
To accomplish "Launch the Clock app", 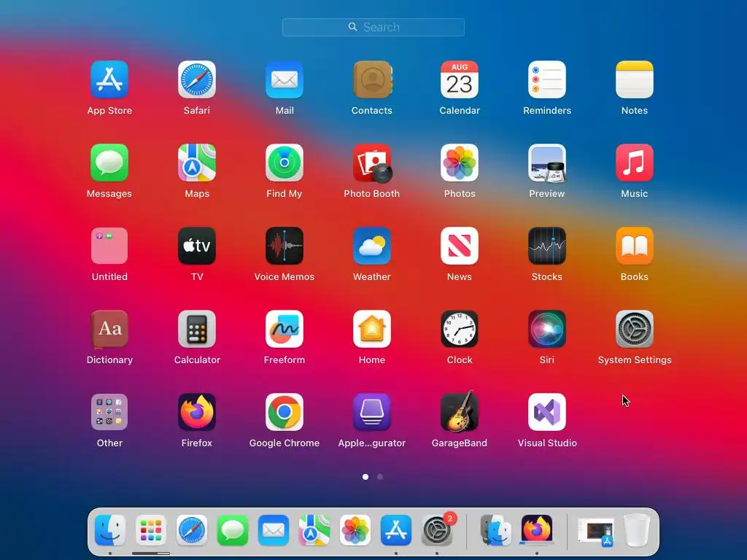I will pyautogui.click(x=460, y=329).
